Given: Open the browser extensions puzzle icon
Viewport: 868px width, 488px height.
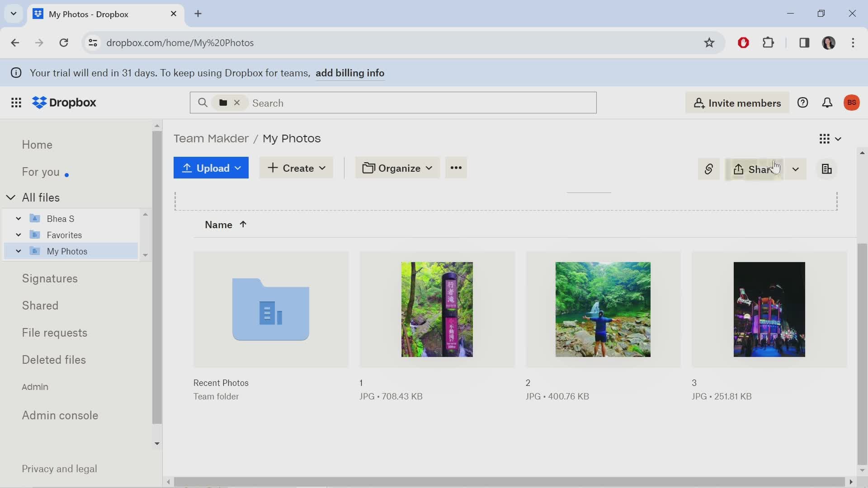Looking at the screenshot, I should click(x=769, y=43).
